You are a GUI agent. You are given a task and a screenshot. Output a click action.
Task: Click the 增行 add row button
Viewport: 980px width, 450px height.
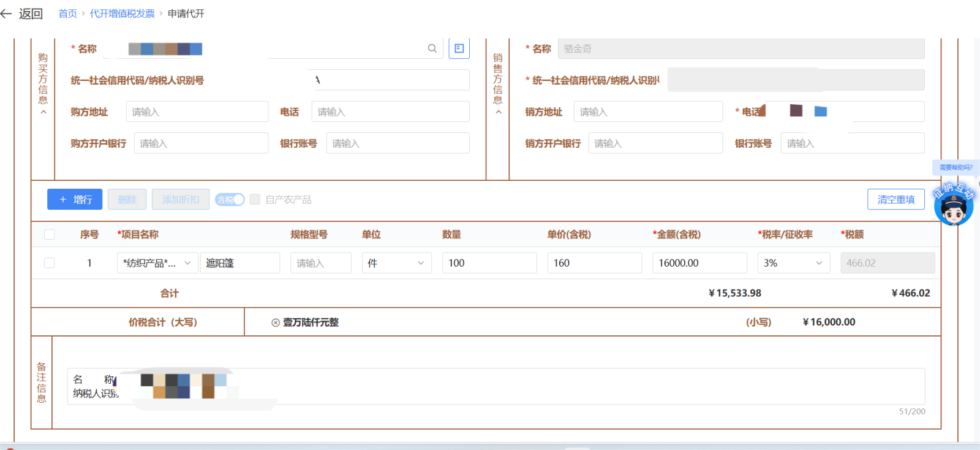pos(75,199)
